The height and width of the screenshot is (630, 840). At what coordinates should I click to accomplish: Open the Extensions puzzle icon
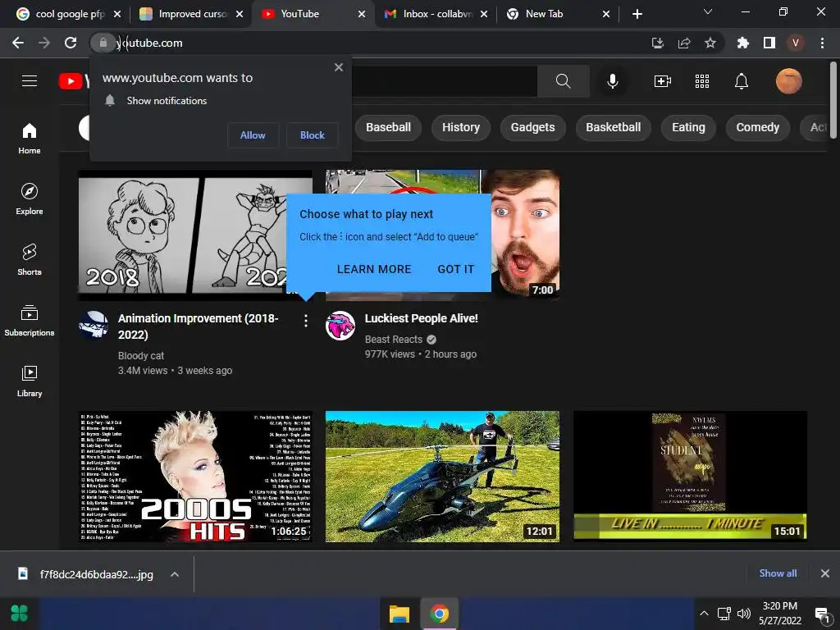742,43
